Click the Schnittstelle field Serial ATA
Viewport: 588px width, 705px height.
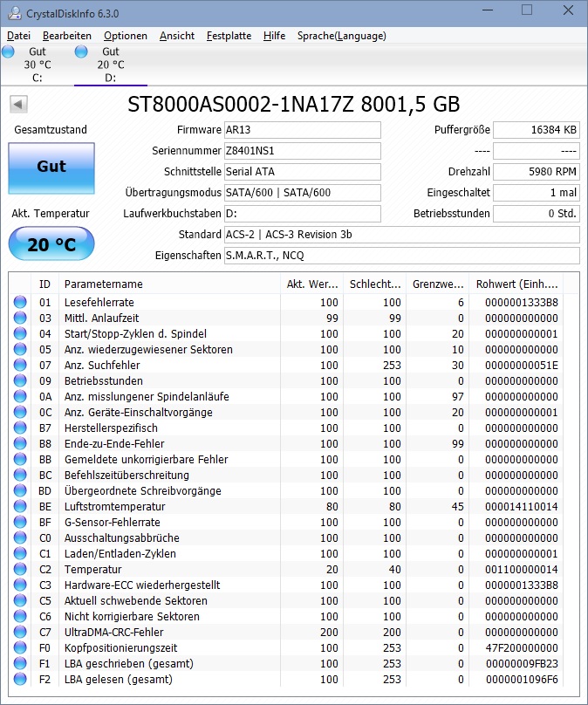[303, 172]
